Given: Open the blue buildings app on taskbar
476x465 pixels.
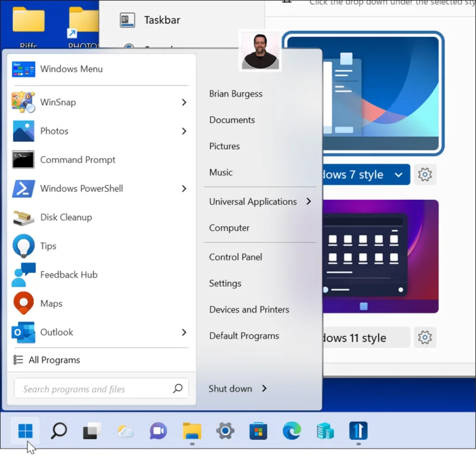Looking at the screenshot, I should coord(325,431).
